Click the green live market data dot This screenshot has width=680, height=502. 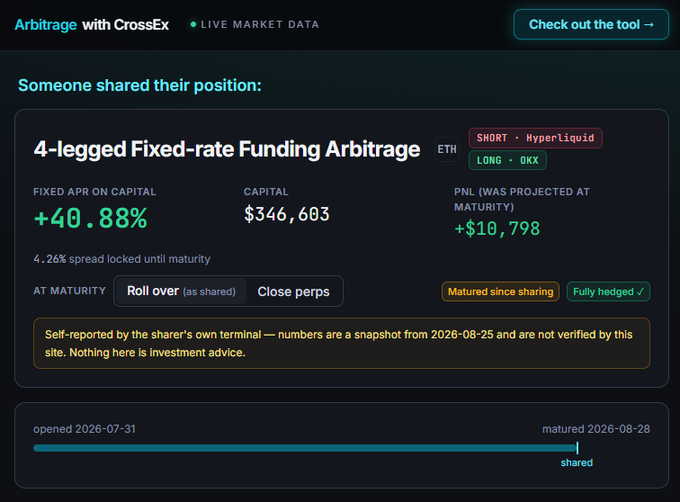(x=193, y=24)
